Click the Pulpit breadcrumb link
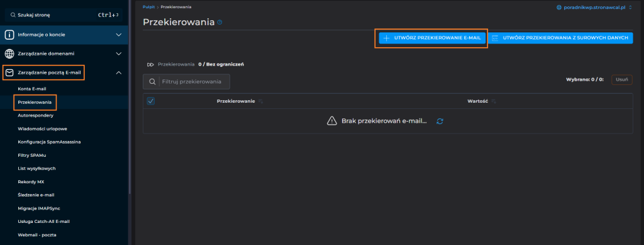 (x=148, y=8)
